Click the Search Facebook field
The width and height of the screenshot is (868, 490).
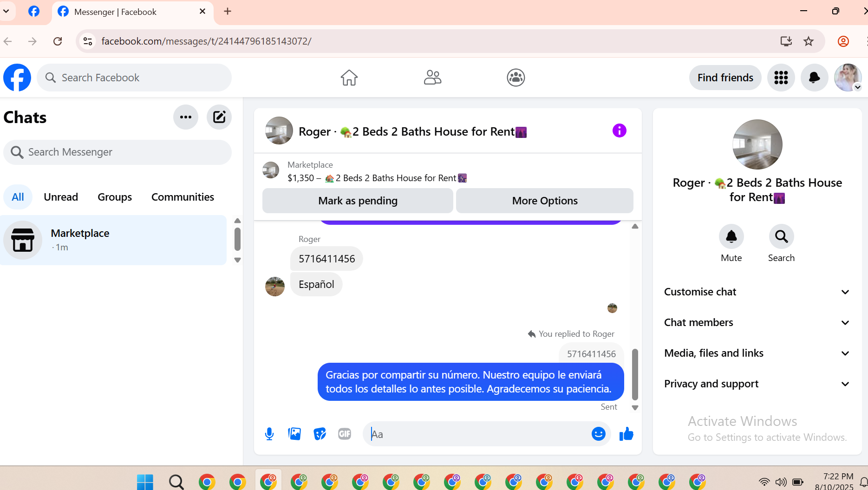134,78
